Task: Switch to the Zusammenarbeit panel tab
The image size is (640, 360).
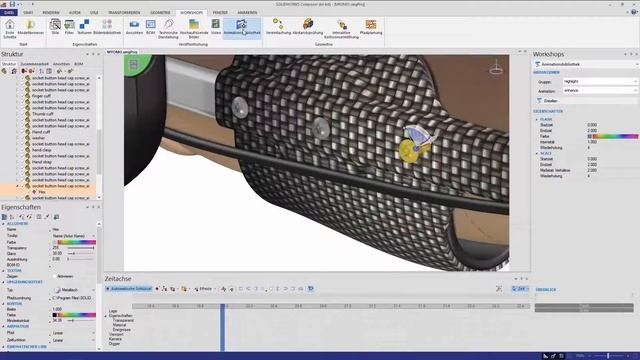Action: pos(34,64)
